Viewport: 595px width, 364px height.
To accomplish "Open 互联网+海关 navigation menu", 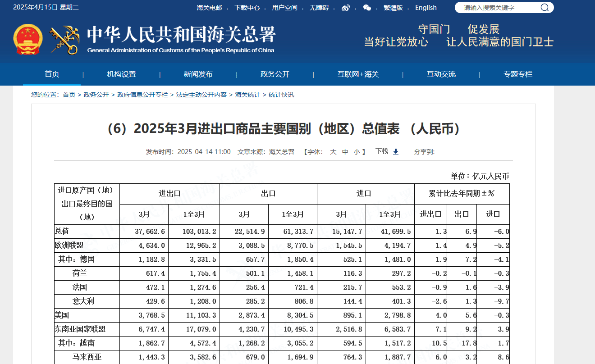I will point(358,74).
